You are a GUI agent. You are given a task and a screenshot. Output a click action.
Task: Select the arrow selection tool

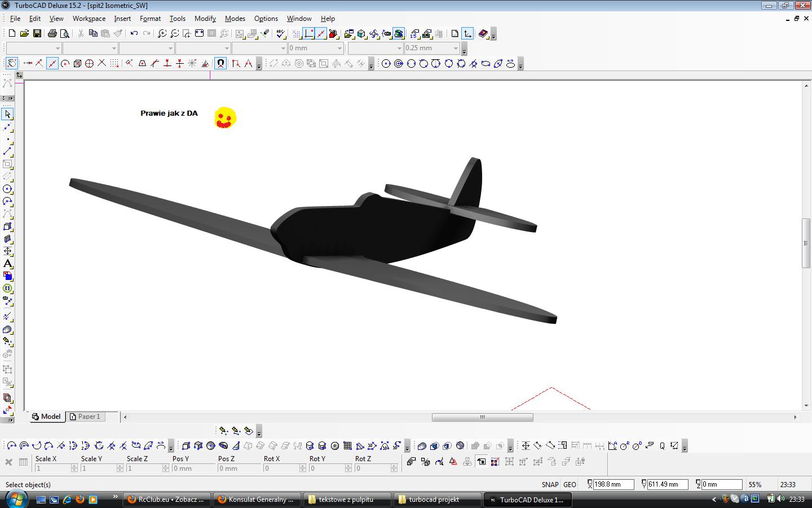(7, 114)
